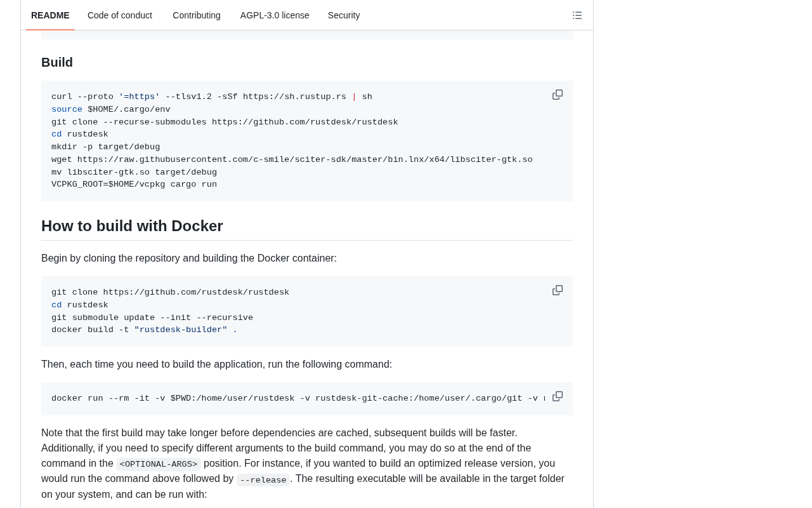Click the How to build with Docker heading
This screenshot has width=812, height=508.
[x=132, y=226]
